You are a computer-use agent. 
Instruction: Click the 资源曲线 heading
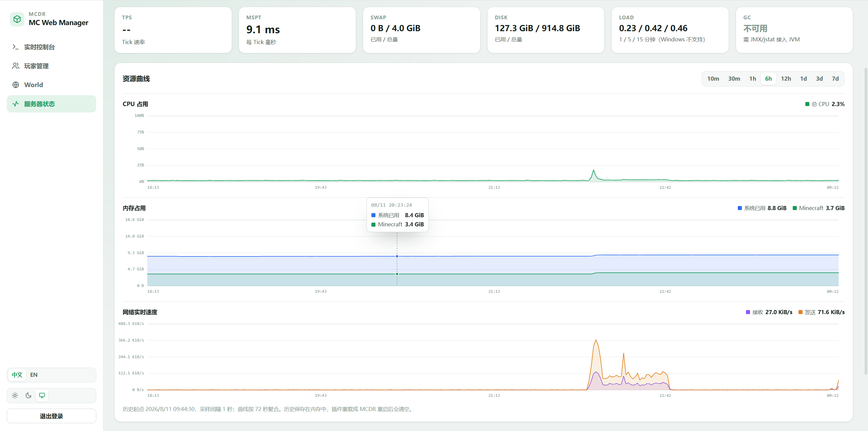tap(136, 79)
